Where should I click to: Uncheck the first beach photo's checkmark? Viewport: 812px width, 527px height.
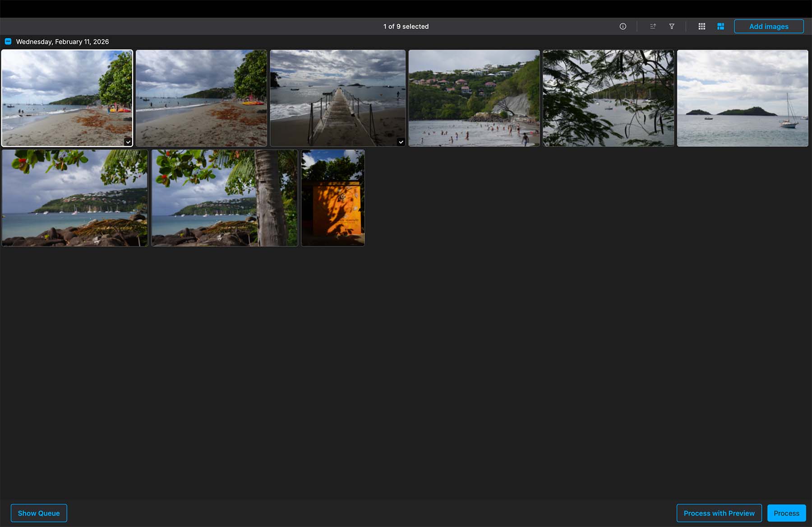128,142
